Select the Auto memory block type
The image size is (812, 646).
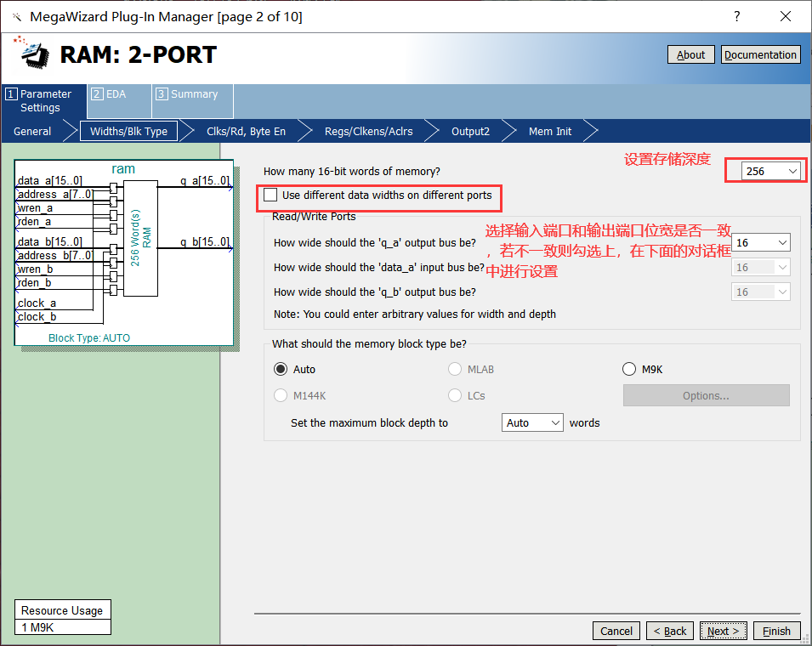click(x=281, y=369)
